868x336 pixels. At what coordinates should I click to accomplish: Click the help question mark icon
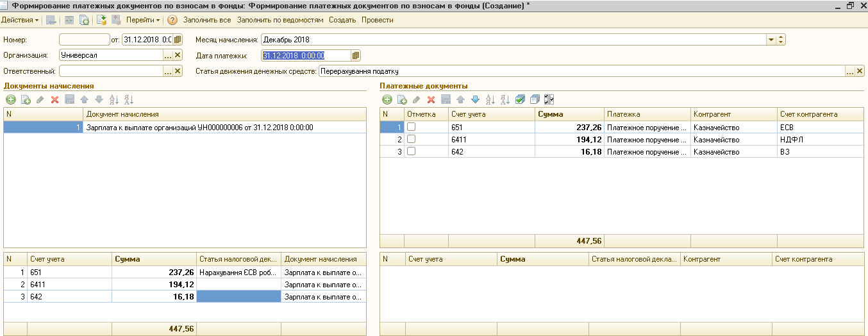(172, 20)
